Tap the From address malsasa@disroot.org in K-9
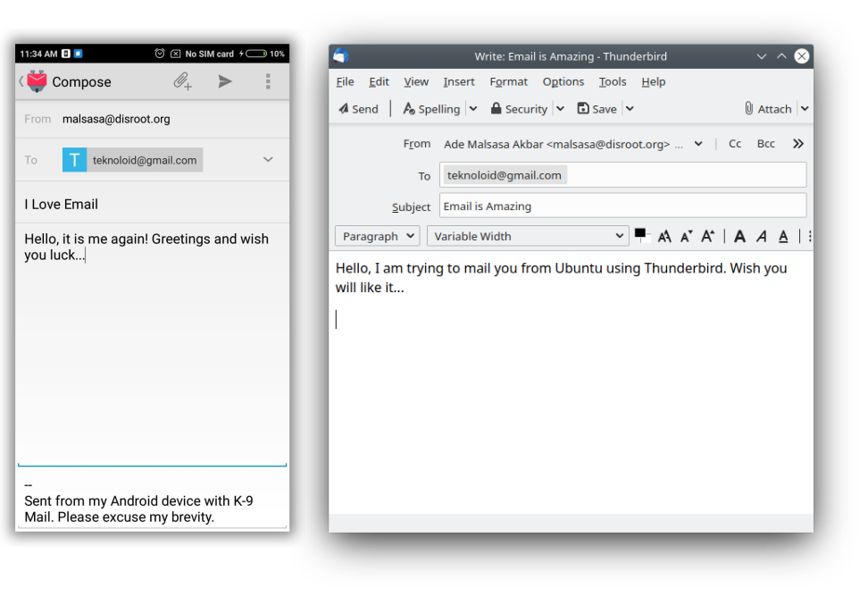 coord(116,119)
